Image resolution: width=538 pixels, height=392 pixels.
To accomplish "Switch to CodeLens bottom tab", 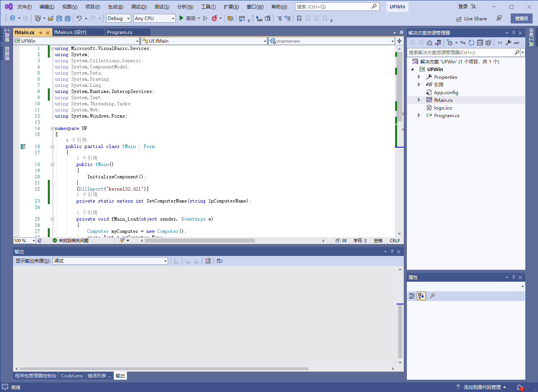I will click(72, 376).
